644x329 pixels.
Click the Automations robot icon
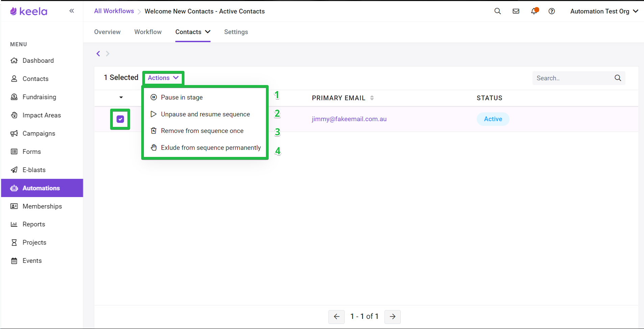14,188
